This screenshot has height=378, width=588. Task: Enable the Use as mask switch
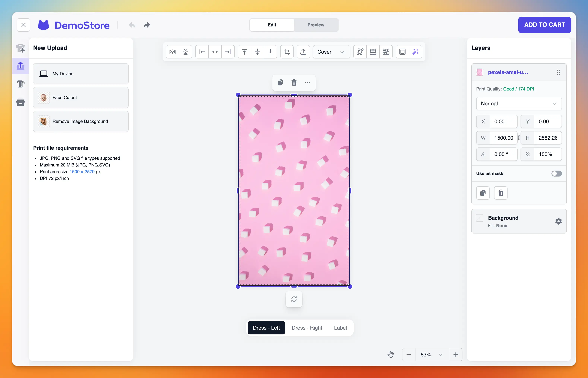coord(556,174)
